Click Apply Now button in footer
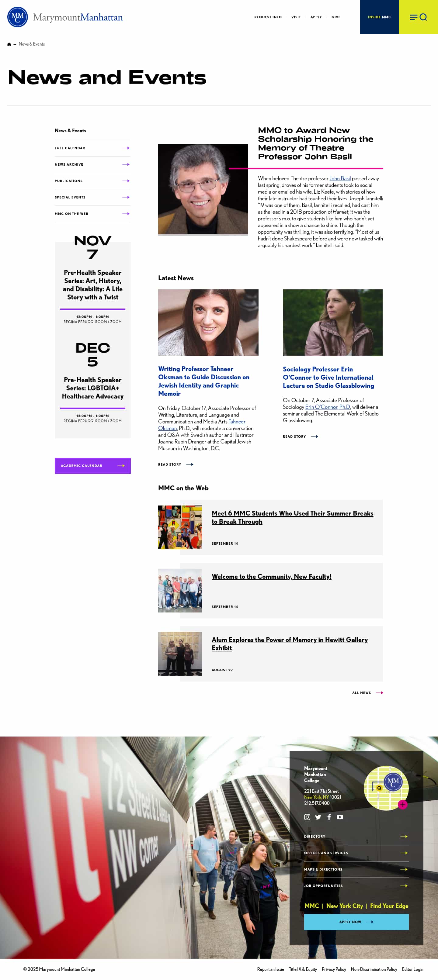Screen dimensions: 438x980 click(x=356, y=922)
